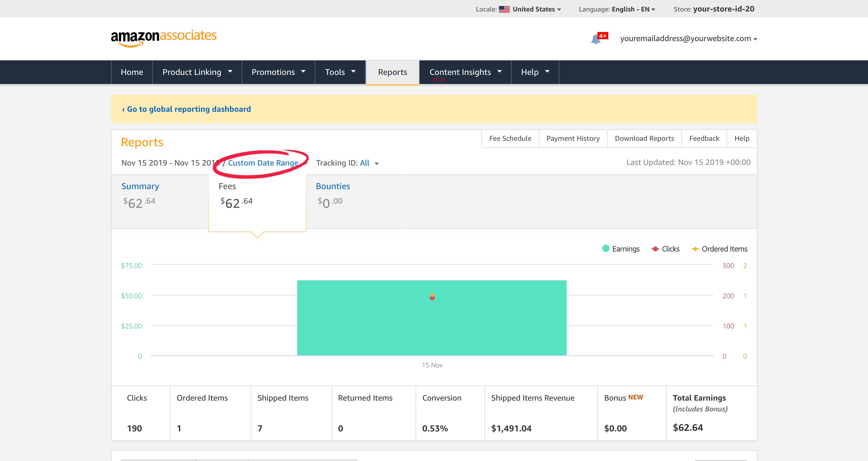Expand the Content Insights menu
The width and height of the screenshot is (868, 461).
[x=465, y=72]
